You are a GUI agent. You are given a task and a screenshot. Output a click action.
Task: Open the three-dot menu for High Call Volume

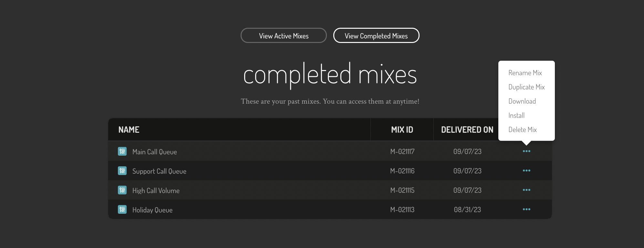526,190
